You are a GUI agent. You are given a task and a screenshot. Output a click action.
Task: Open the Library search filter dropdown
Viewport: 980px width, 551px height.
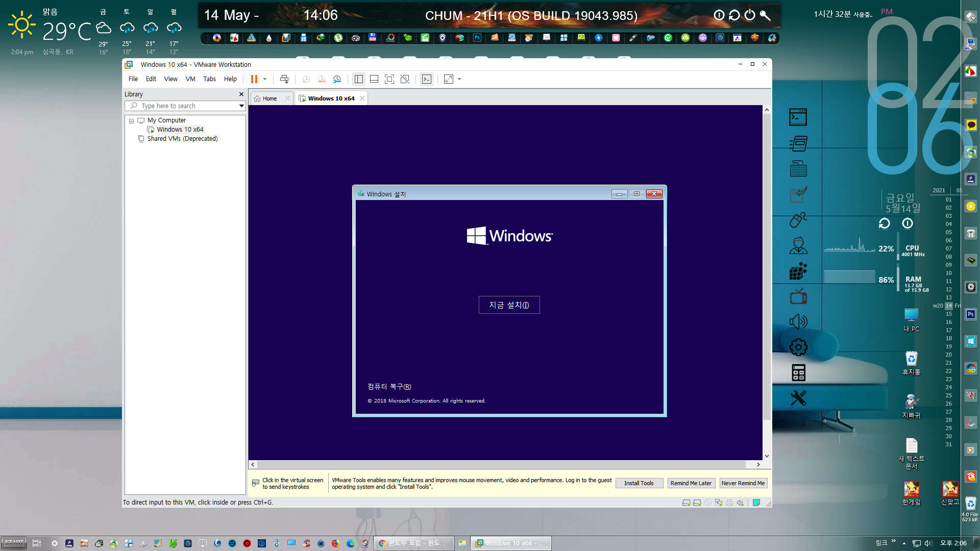[x=241, y=106]
